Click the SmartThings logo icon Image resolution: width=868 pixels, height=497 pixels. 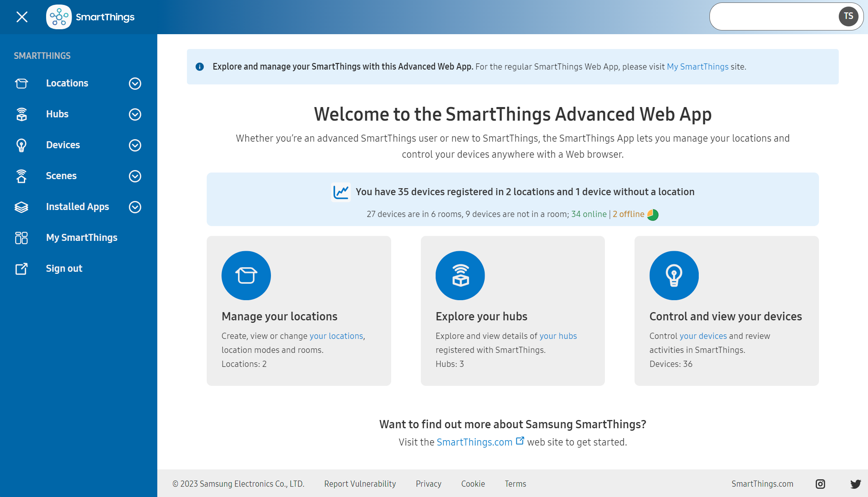tap(59, 17)
